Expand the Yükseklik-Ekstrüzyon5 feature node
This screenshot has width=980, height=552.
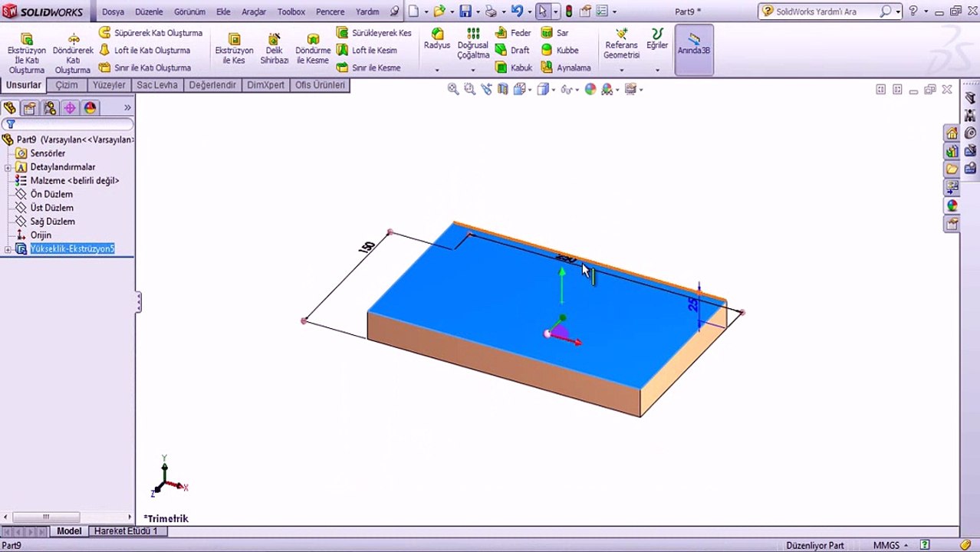8,249
